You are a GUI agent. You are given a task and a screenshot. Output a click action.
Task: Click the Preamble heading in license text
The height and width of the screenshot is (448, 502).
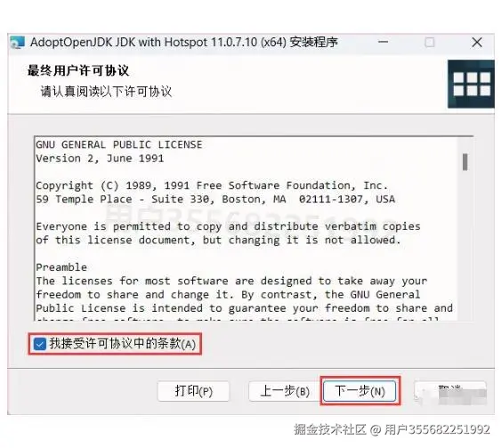(61, 267)
